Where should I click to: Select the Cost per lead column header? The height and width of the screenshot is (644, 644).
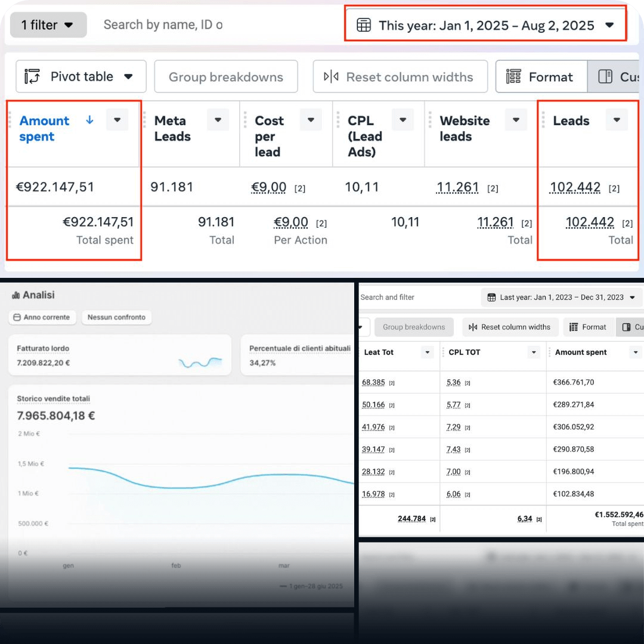pyautogui.click(x=269, y=136)
